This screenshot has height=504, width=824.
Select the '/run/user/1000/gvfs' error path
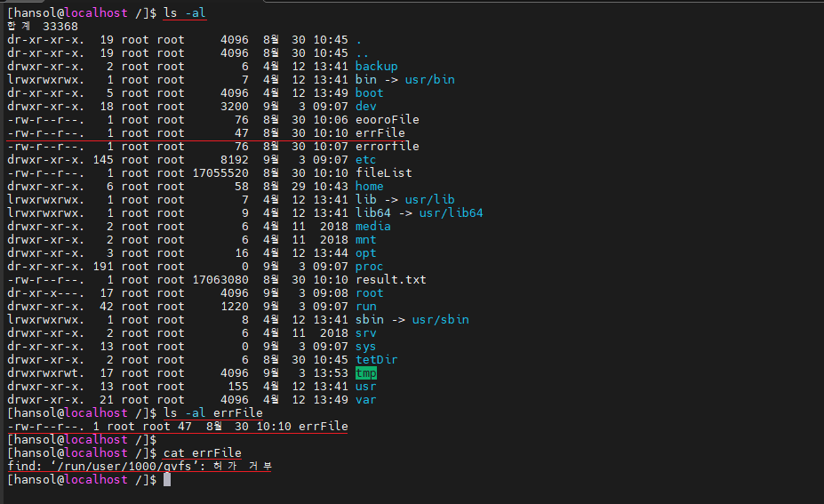pos(124,466)
